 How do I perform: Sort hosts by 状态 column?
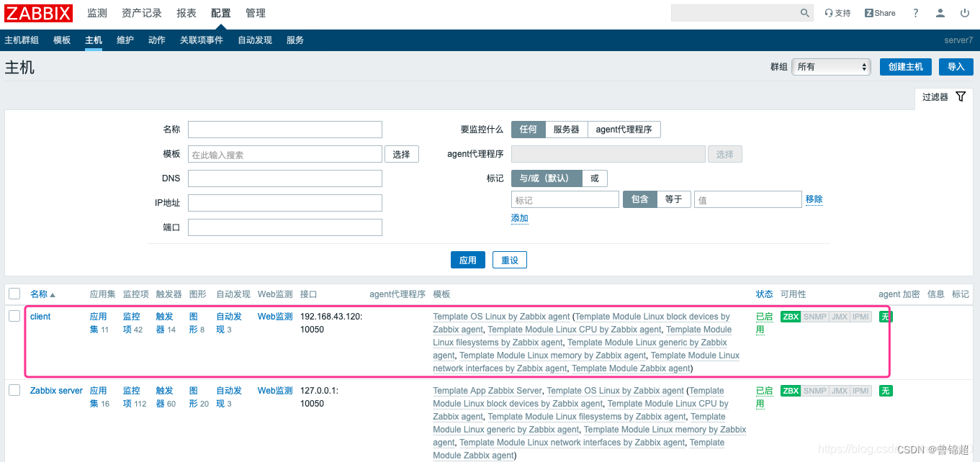tap(765, 294)
